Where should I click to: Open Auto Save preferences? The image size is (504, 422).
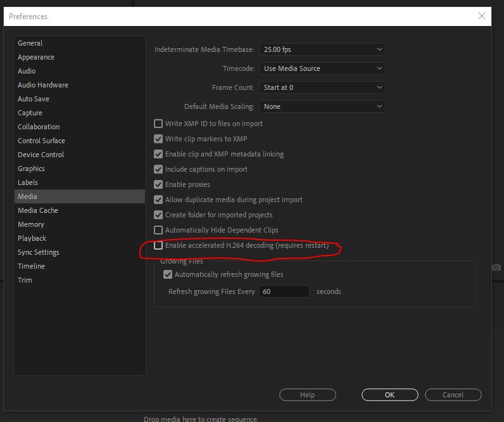click(80, 99)
